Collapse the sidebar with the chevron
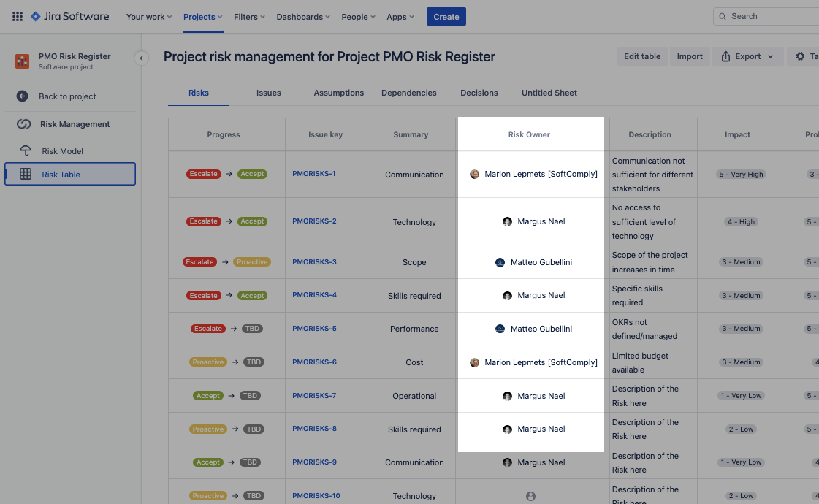819x504 pixels. point(141,58)
